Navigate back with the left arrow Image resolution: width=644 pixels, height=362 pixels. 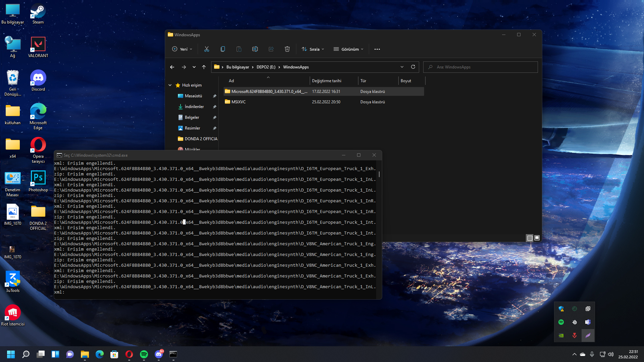[172, 67]
